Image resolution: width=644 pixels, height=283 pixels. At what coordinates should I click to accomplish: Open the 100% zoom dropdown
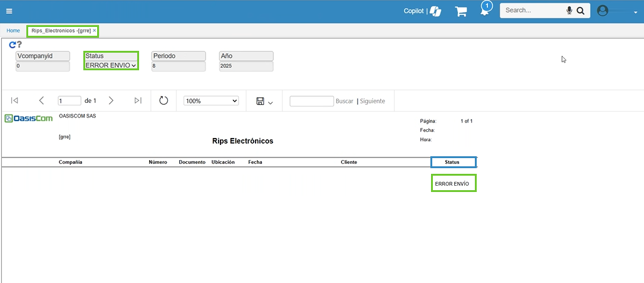(211, 100)
